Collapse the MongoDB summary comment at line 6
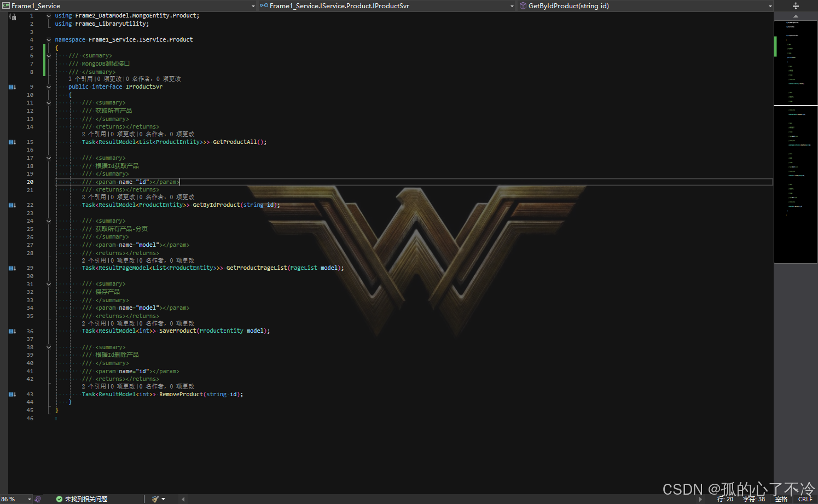 49,56
